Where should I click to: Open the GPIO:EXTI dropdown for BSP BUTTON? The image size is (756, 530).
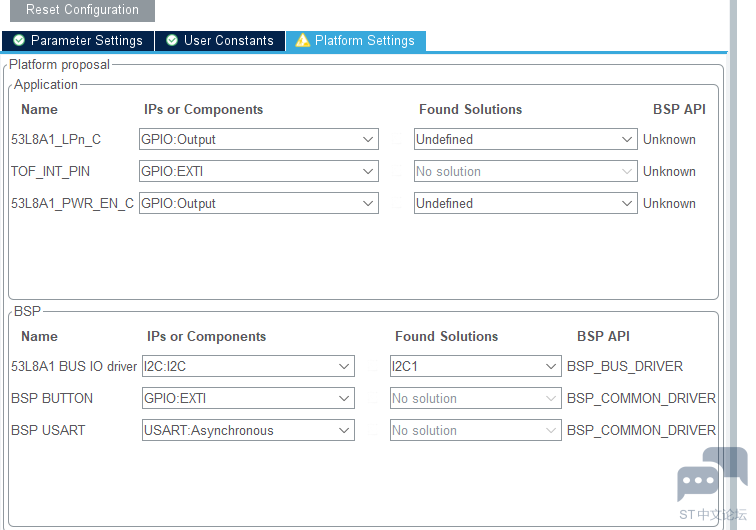click(248, 398)
